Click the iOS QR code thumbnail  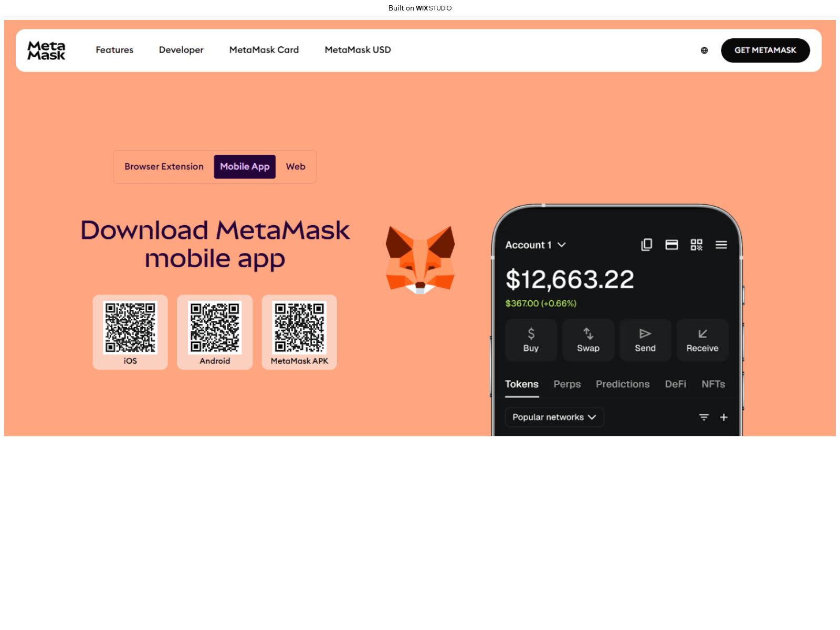(130, 328)
